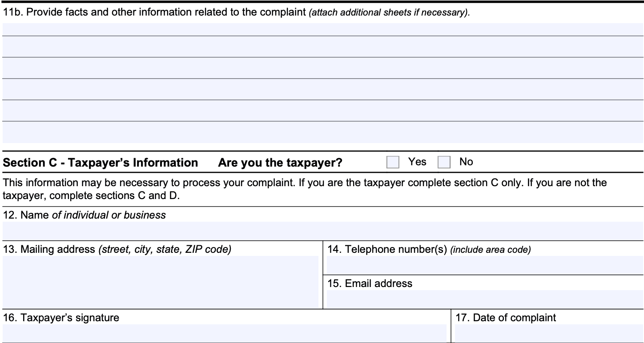Click the second line of the 11b facts field
This screenshot has width=644, height=343.
click(322, 47)
